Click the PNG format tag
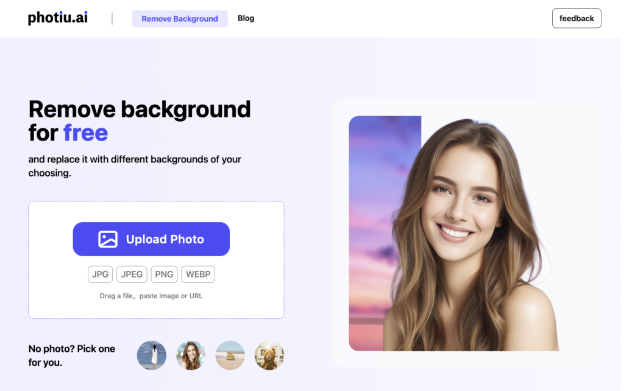This screenshot has height=391, width=644. pyautogui.click(x=164, y=274)
